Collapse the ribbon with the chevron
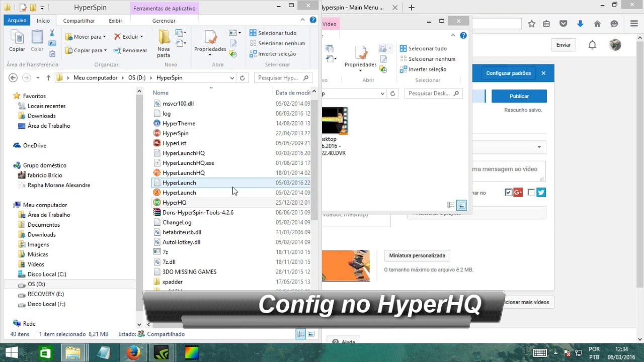644x362 pixels. tap(303, 21)
